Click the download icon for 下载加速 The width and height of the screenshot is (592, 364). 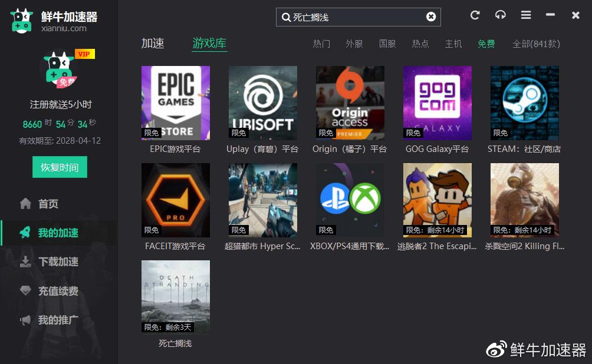pyautogui.click(x=25, y=262)
